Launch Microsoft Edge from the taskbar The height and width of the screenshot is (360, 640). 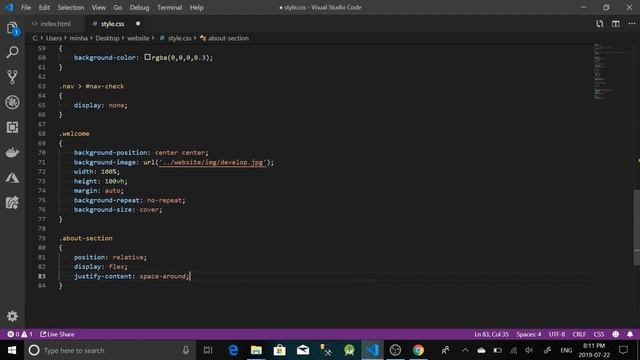(233, 350)
